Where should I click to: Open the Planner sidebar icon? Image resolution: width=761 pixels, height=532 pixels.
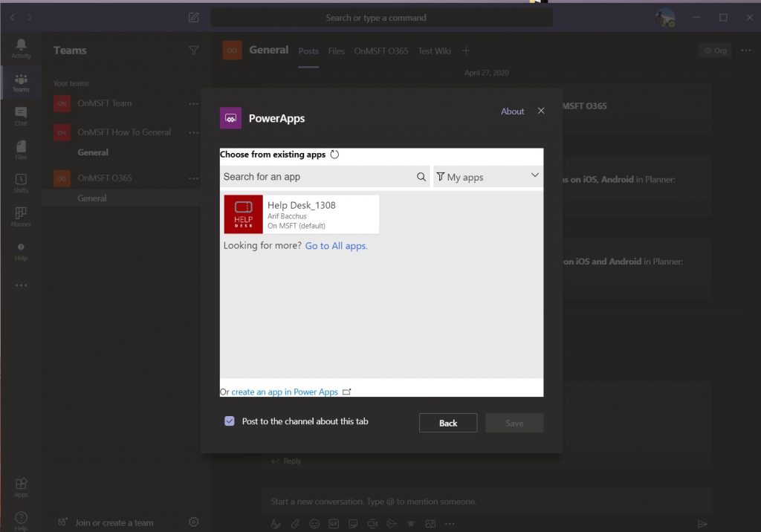[x=21, y=217]
